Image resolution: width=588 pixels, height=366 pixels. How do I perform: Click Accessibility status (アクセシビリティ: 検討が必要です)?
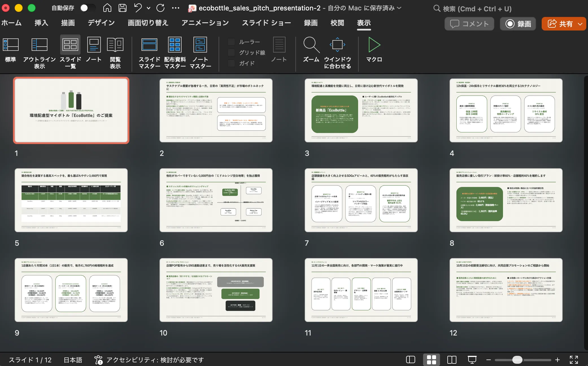point(149,360)
